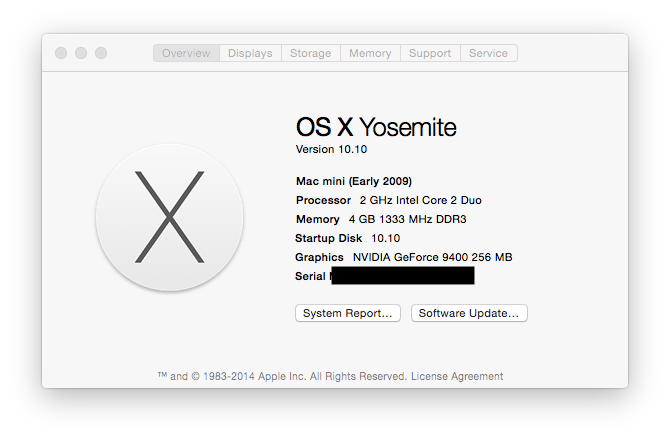670x438 pixels.
Task: Click the Software Update... button
Action: (469, 313)
